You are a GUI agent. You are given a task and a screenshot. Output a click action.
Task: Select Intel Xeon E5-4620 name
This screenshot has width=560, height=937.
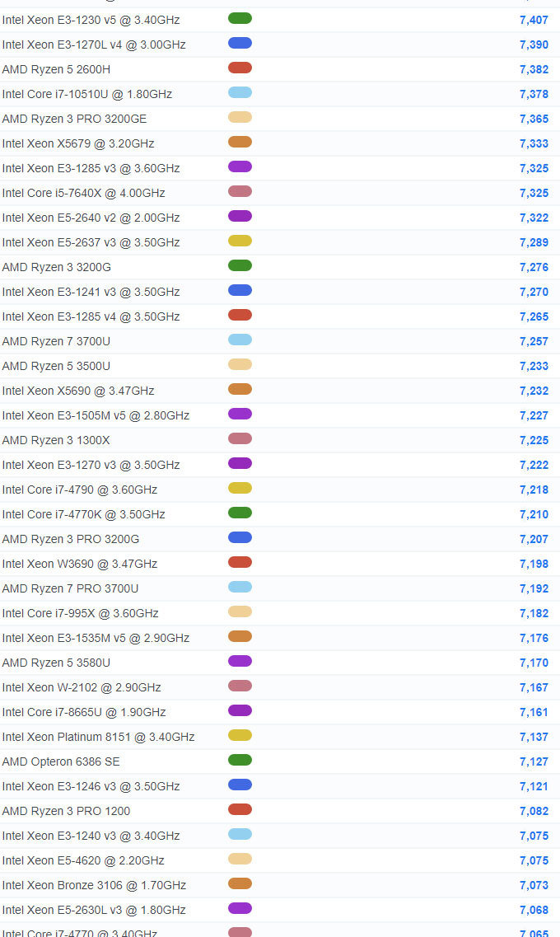click(x=83, y=860)
